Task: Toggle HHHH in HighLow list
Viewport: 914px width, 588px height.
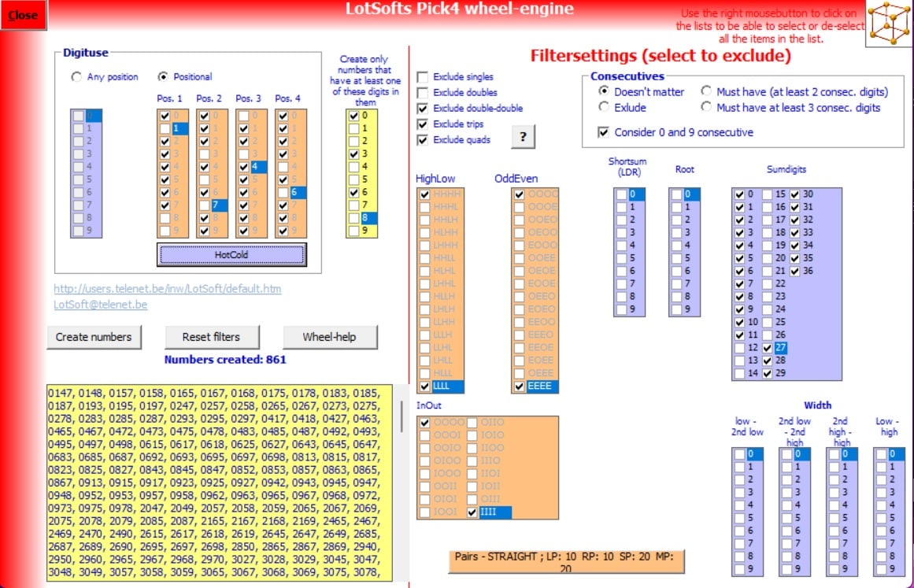Action: click(x=424, y=194)
